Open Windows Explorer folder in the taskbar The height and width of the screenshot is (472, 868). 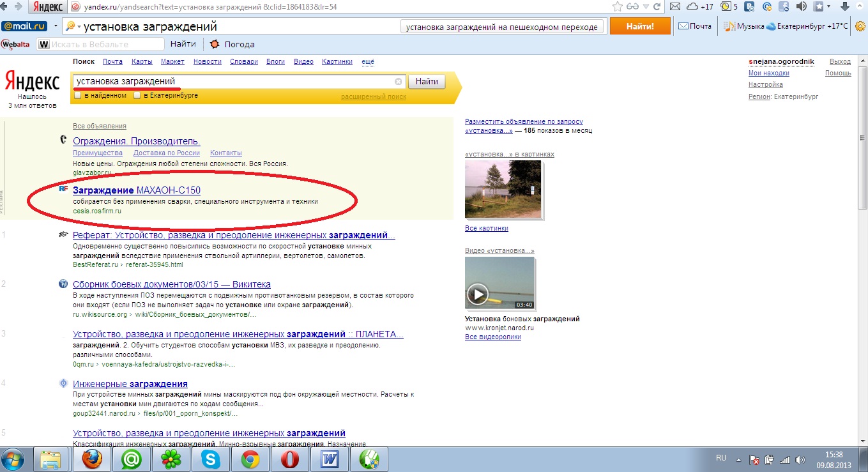[x=51, y=459]
